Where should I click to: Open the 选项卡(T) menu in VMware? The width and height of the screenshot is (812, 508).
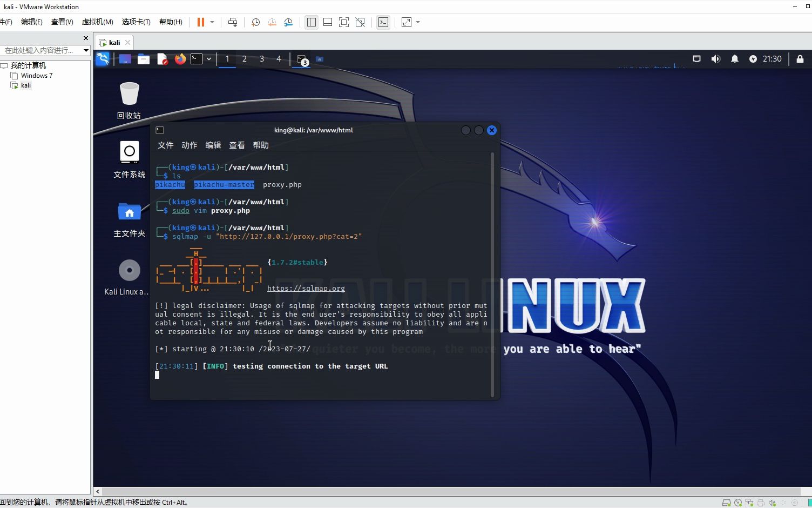[136, 22]
